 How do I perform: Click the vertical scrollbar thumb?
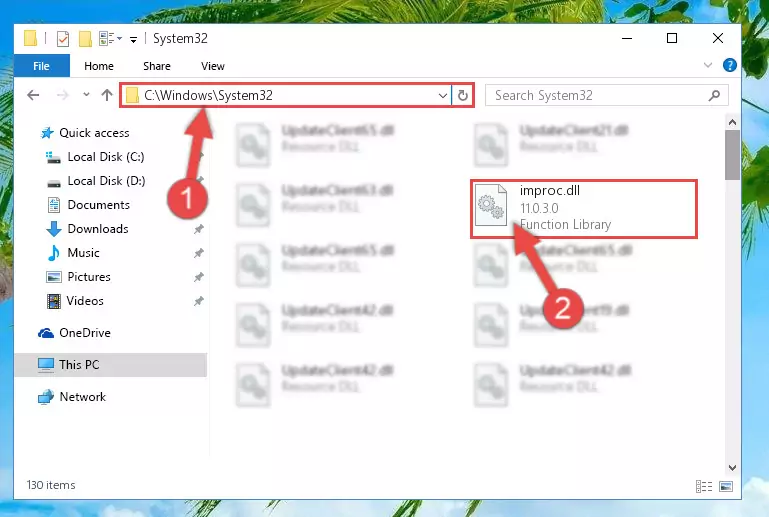[x=732, y=155]
